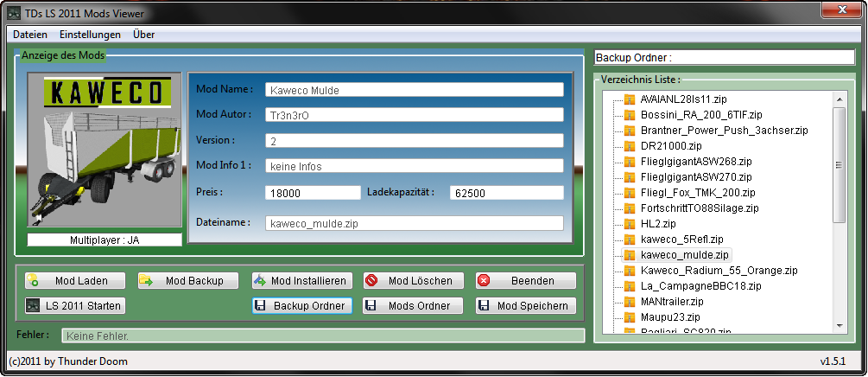Click the zip icon beside Brantner_Power_Push_3achser.zip
Screen dimensions: 868x377
[630, 131]
